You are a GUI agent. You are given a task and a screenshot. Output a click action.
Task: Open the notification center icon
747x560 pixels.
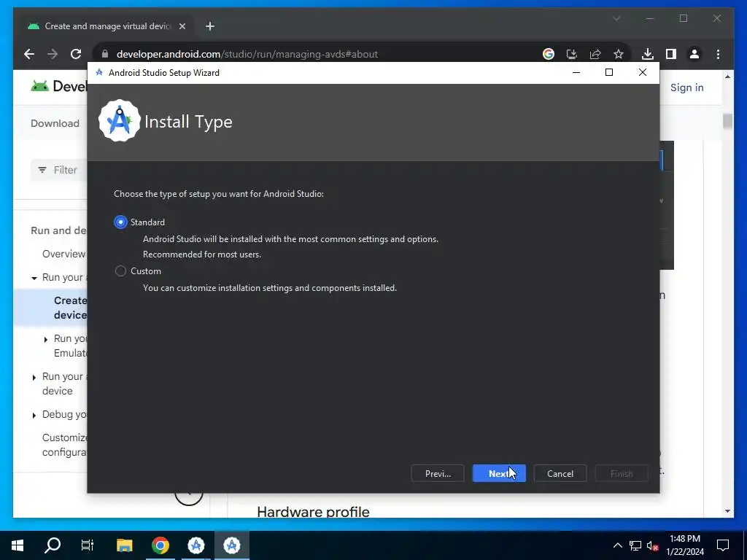click(x=723, y=545)
